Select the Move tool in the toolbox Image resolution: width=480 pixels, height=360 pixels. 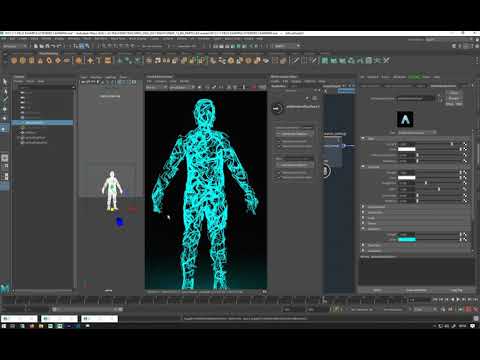pyautogui.click(x=5, y=109)
